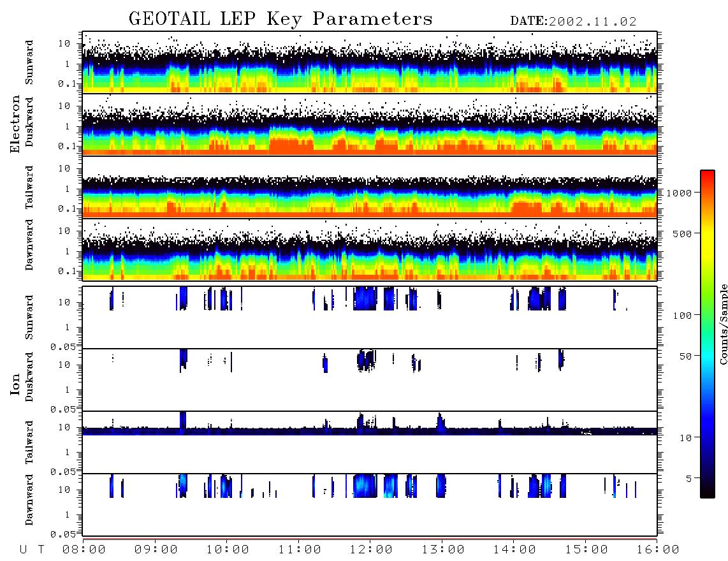The image size is (728, 561).
Task: Click the title 'GEOTAIL LEP Key Parameters'
Action: pos(280,20)
